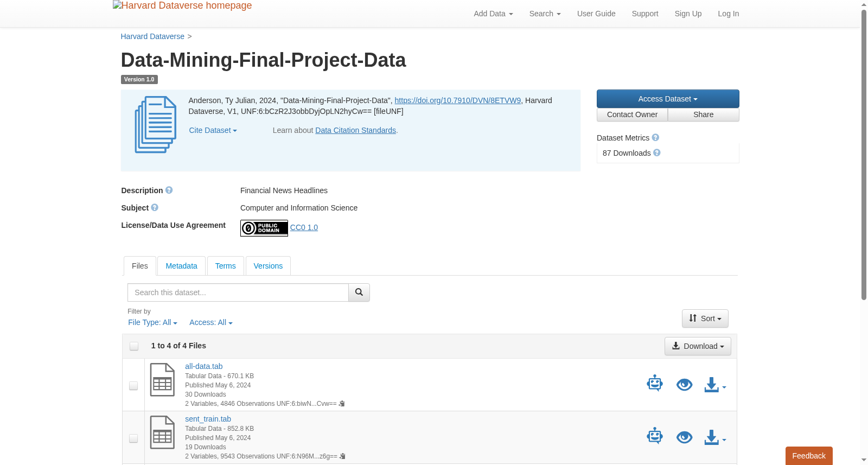Open the Dataset Metrics help icon
The height and width of the screenshot is (465, 868).
coord(655,138)
